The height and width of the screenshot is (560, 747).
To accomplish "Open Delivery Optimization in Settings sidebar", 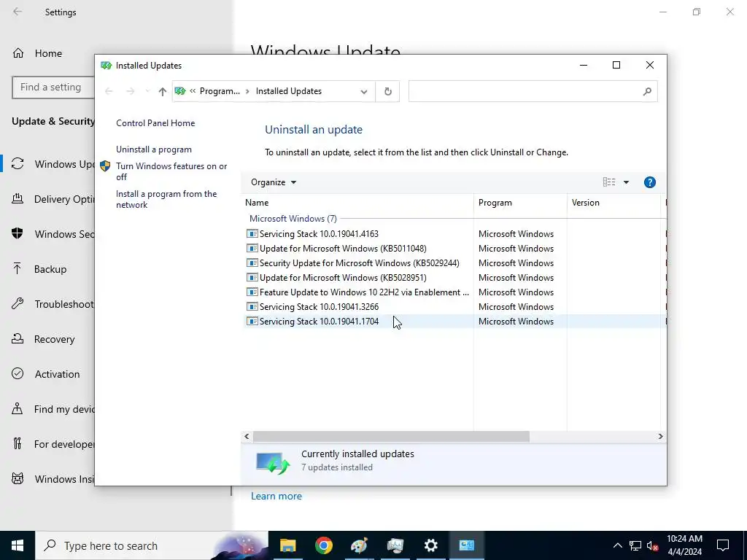I will coord(53,199).
